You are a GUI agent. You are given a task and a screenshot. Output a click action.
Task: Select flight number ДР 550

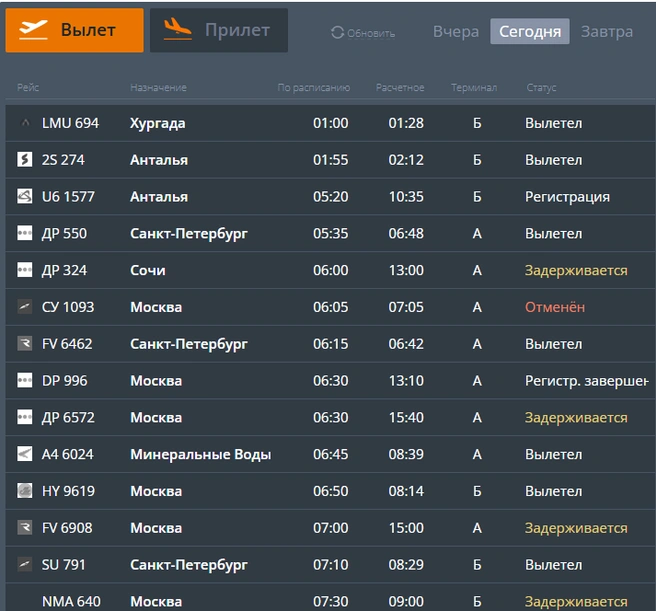pyautogui.click(x=64, y=234)
